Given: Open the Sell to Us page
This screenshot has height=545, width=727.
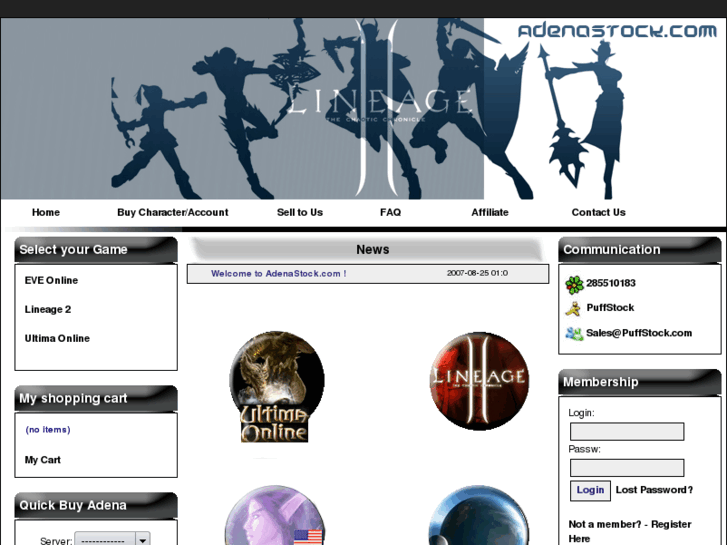Looking at the screenshot, I should 300,212.
